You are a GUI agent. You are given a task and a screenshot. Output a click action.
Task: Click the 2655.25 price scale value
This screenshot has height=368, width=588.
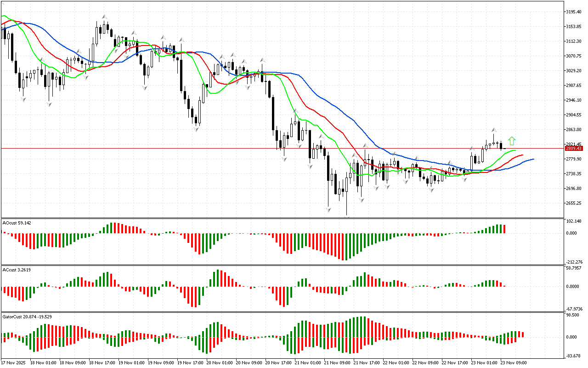click(x=575, y=203)
